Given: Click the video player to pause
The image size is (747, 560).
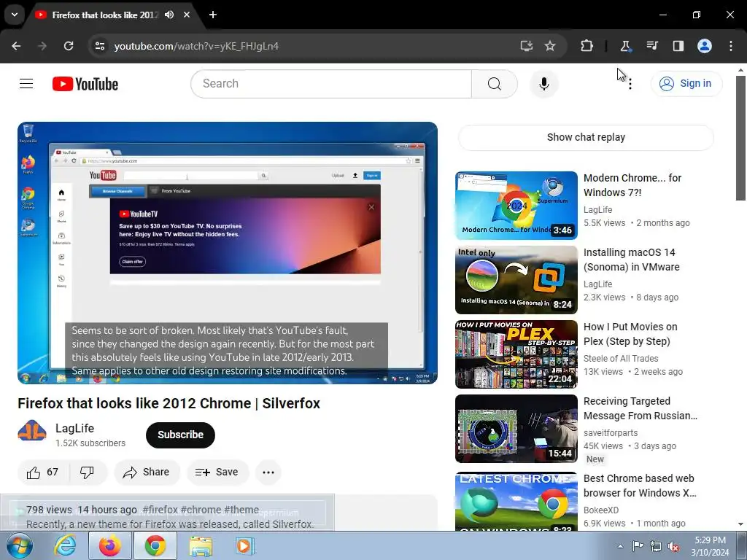Looking at the screenshot, I should 228,253.
